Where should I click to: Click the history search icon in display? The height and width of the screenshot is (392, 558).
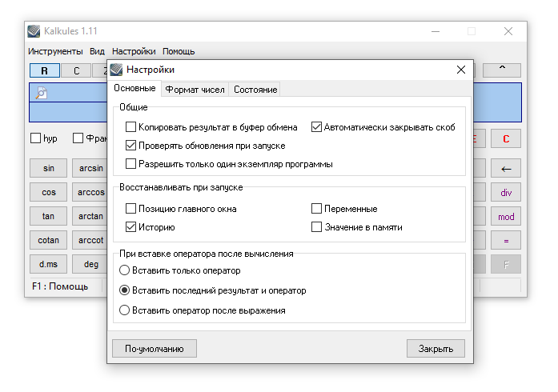(x=42, y=93)
